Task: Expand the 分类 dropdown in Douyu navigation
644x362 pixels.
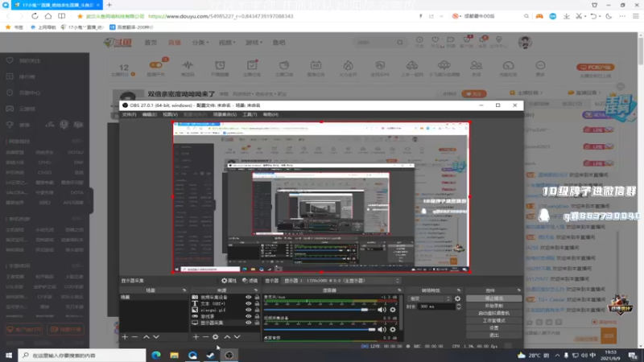Action: click(x=200, y=43)
